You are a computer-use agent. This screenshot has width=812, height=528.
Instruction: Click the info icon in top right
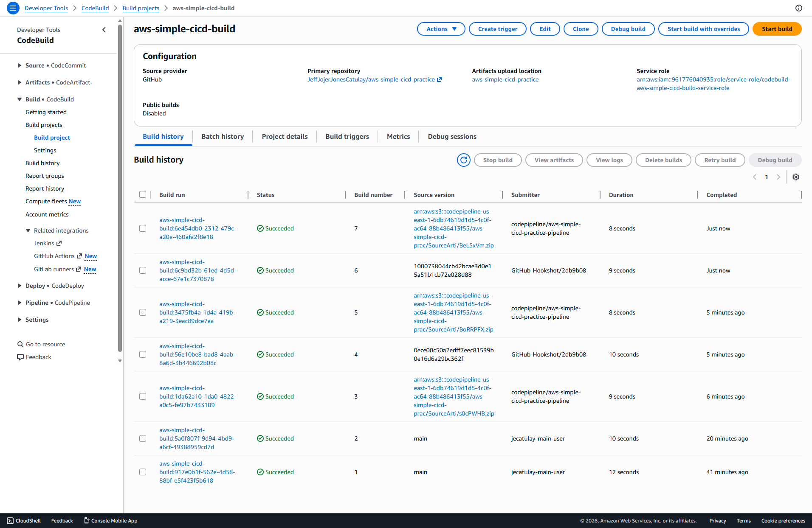tap(799, 8)
